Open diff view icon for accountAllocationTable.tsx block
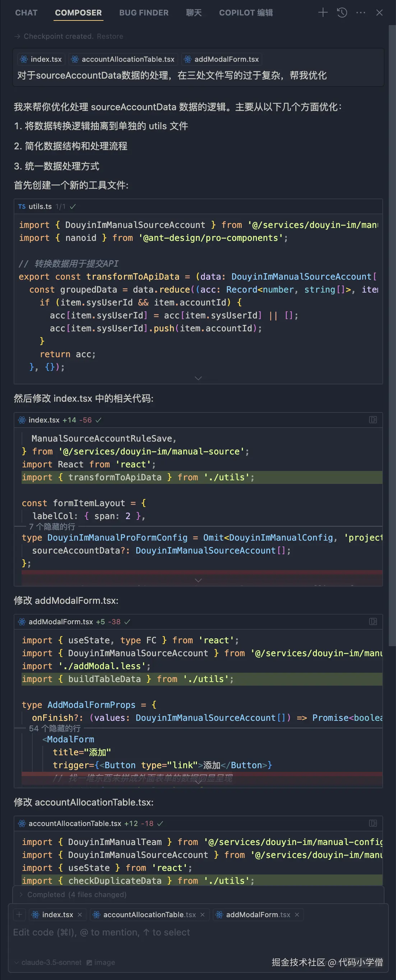 tap(373, 823)
